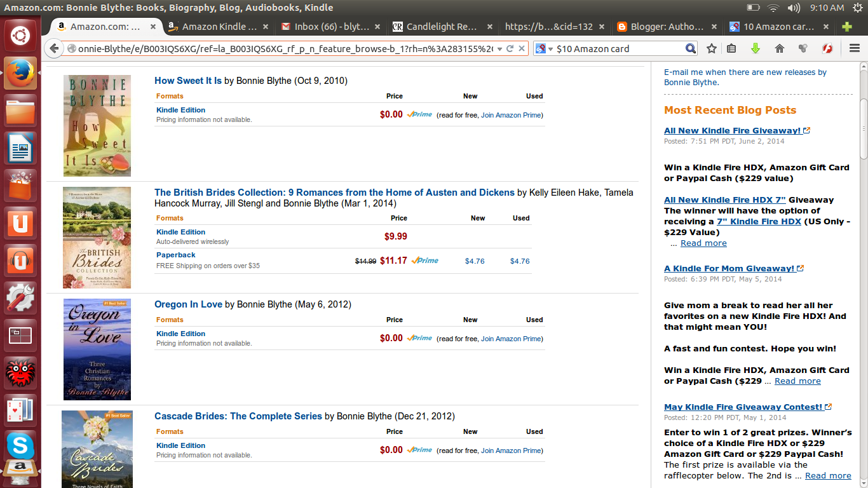Open the green downloads arrow
The image size is (868, 488).
(x=756, y=49)
